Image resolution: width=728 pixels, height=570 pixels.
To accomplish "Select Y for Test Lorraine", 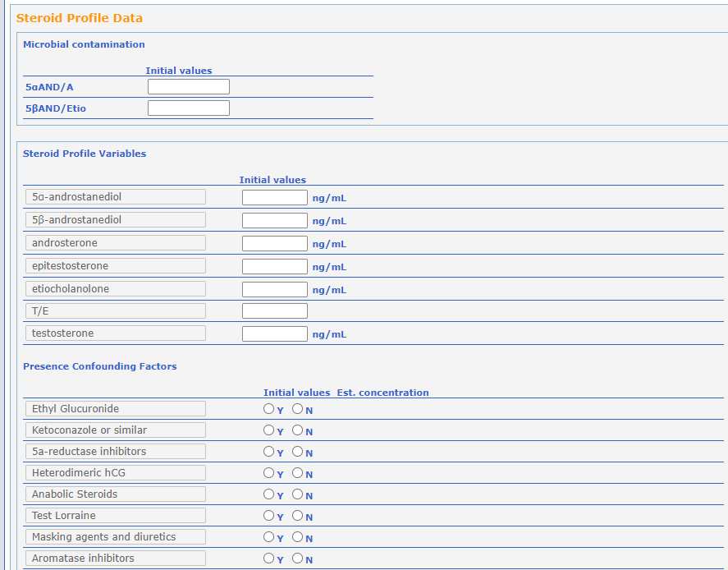I will tap(268, 516).
